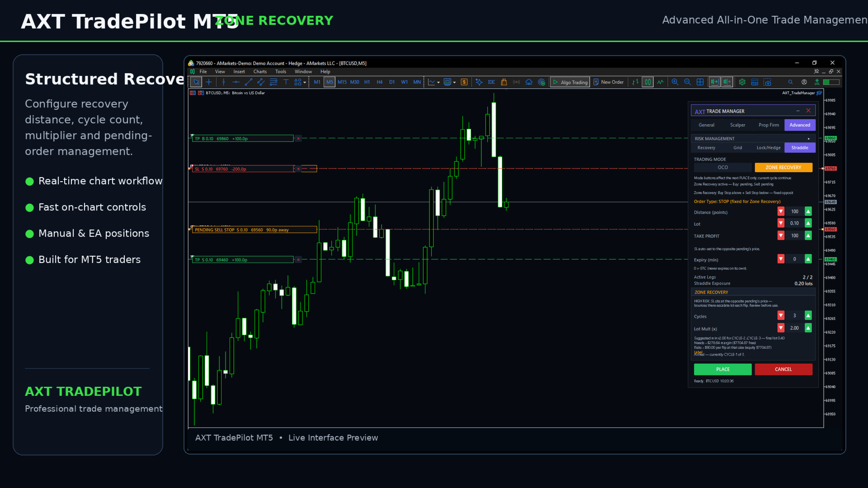Open the Charts menu
The width and height of the screenshot is (868, 488).
click(x=260, y=72)
